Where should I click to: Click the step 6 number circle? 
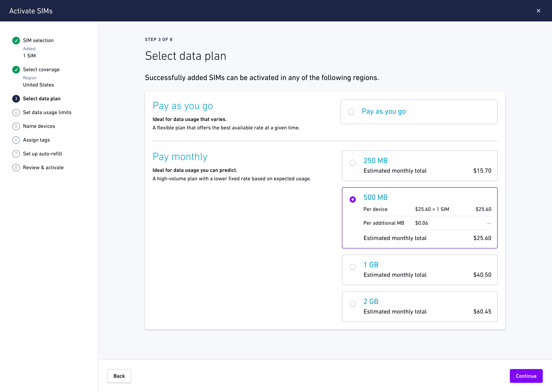pyautogui.click(x=16, y=140)
